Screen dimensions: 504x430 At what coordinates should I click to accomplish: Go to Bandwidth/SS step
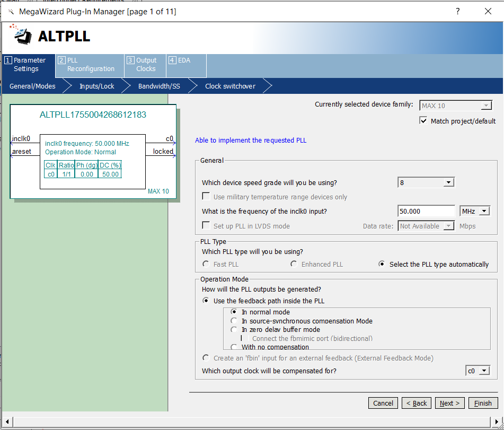[159, 86]
